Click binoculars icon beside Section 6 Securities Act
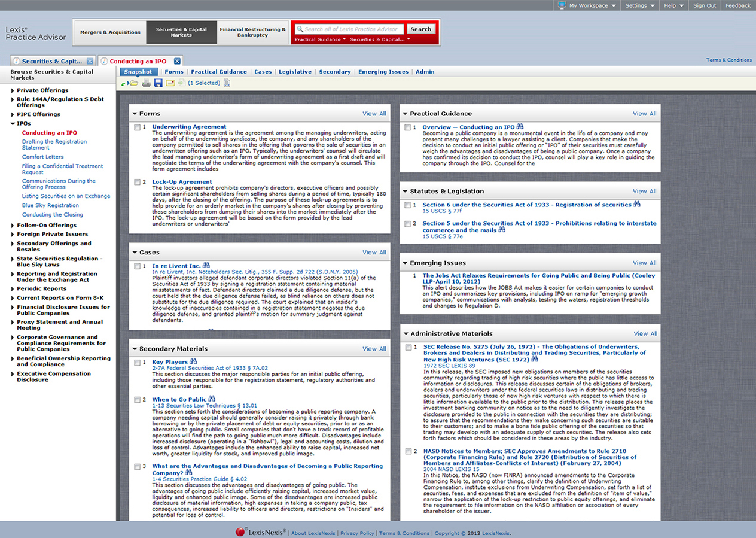 (x=637, y=204)
